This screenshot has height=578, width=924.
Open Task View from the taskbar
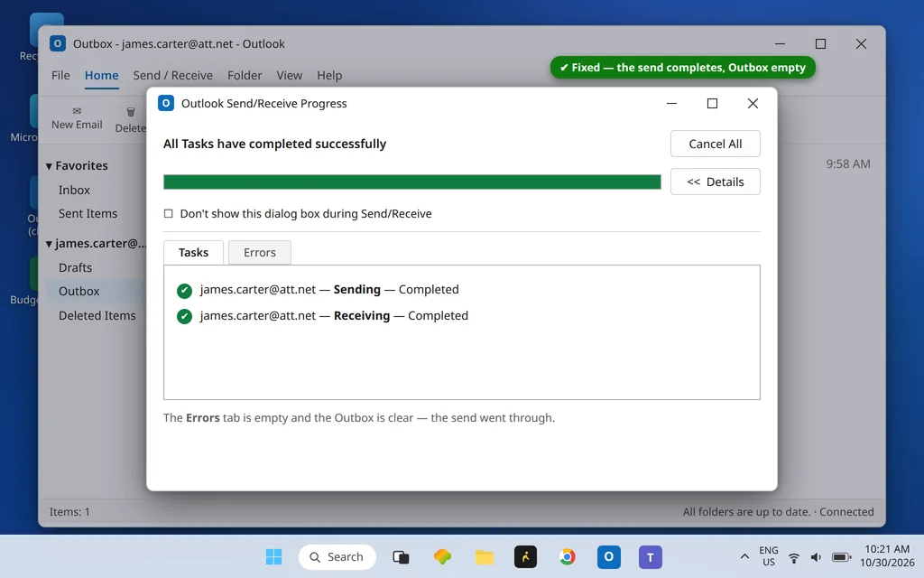401,556
